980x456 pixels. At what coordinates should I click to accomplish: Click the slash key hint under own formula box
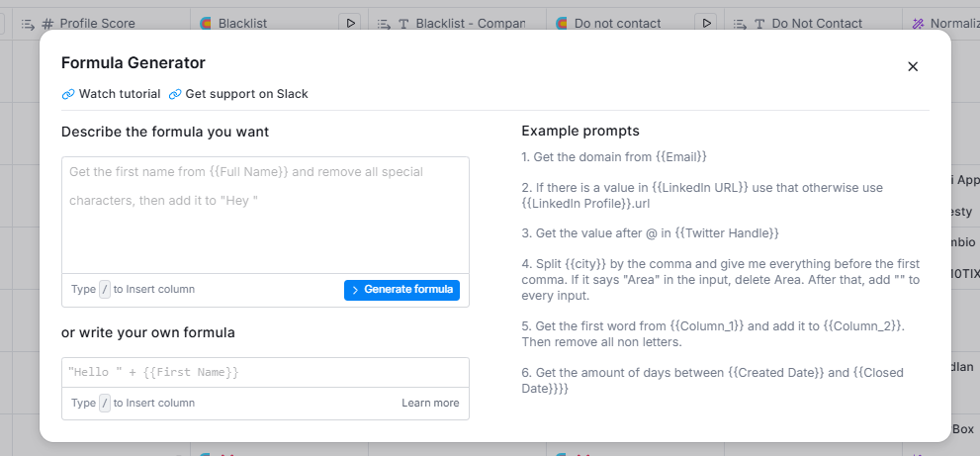(x=105, y=403)
